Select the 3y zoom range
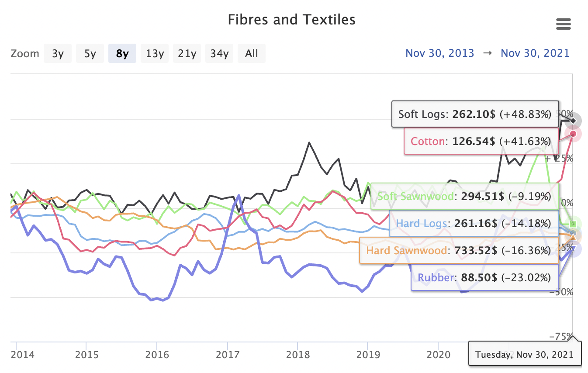The image size is (588, 373). click(57, 54)
